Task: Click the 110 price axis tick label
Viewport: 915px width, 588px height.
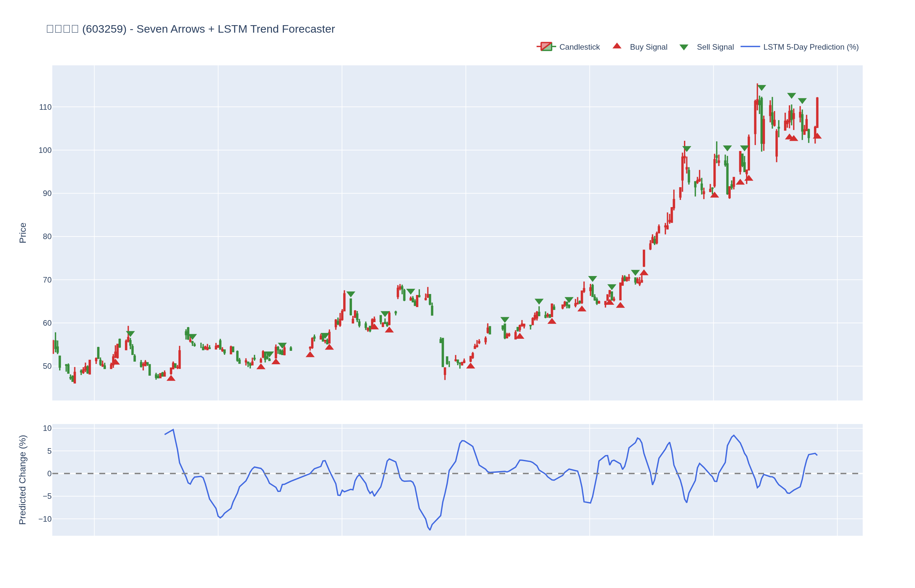Action: pyautogui.click(x=45, y=107)
